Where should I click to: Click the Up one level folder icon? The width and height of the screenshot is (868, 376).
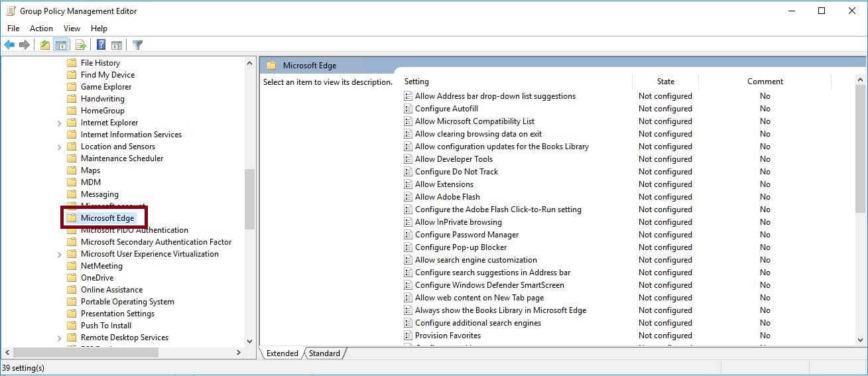pos(44,45)
